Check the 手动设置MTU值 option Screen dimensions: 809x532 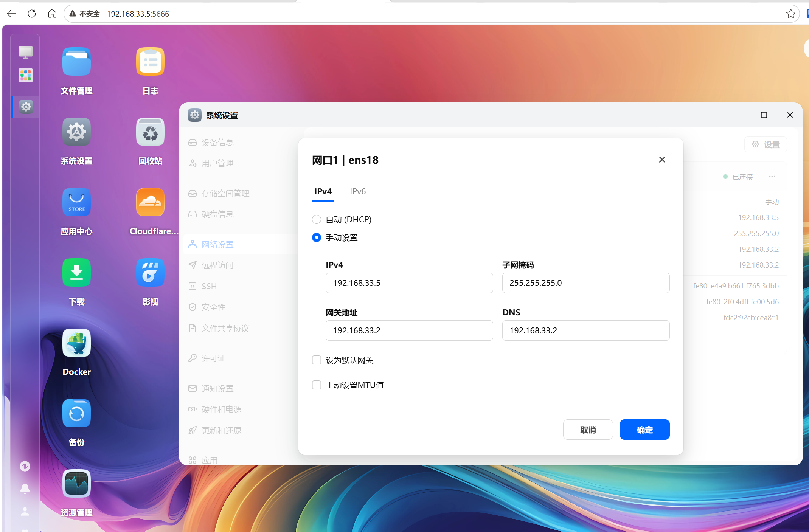(x=317, y=385)
